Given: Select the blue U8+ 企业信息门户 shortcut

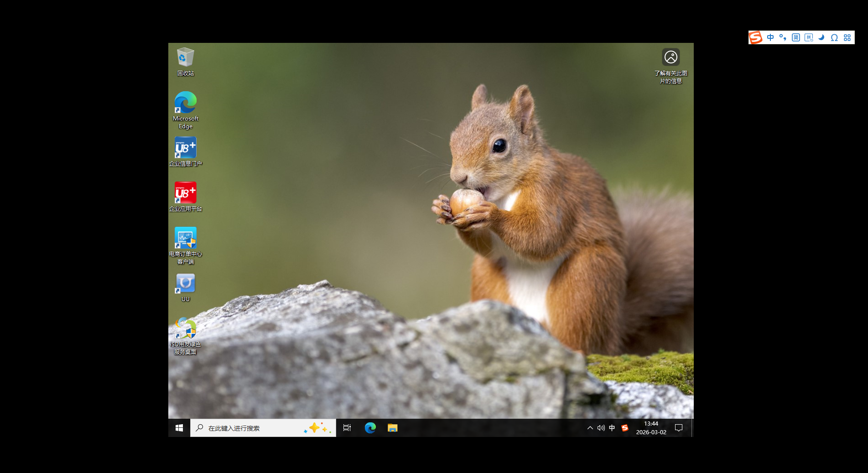Looking at the screenshot, I should 186,152.
